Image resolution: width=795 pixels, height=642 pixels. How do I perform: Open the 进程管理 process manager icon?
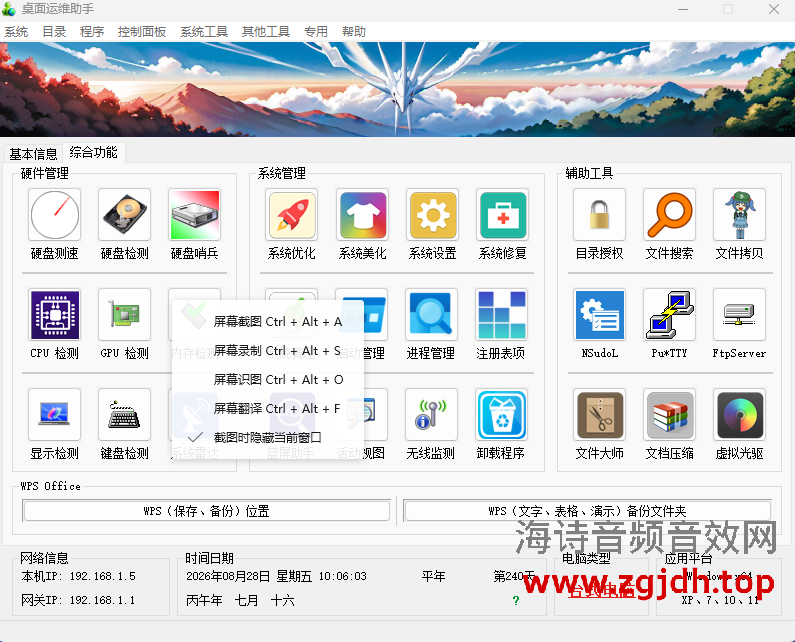click(x=431, y=314)
